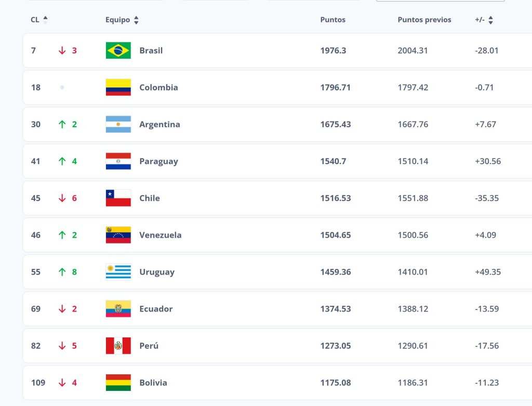Click the Argentina flag icon
Screen dimensions: 532x406
[x=118, y=125]
